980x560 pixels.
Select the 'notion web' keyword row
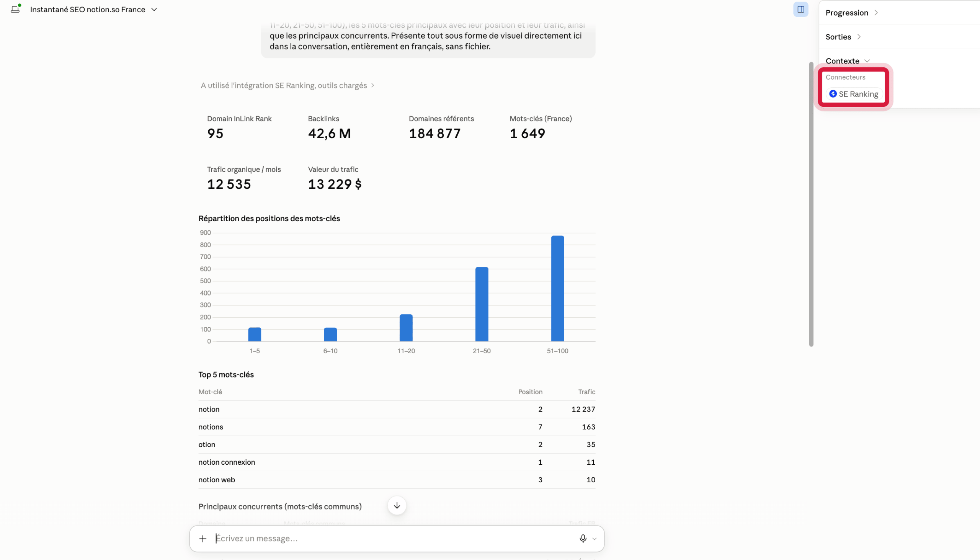397,480
